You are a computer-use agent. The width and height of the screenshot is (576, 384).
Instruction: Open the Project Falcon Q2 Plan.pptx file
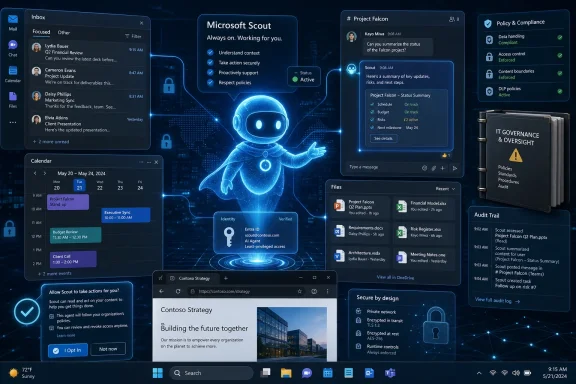point(359,207)
